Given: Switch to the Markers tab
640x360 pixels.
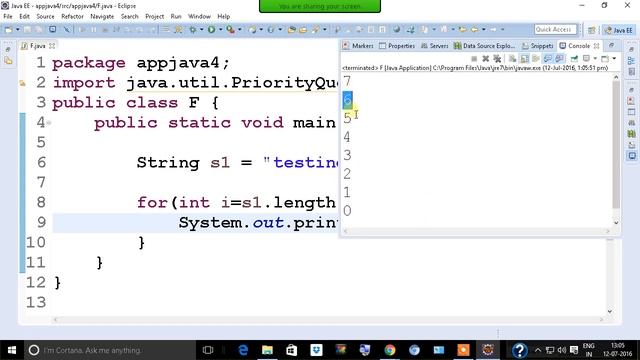Looking at the screenshot, I should pyautogui.click(x=358, y=46).
